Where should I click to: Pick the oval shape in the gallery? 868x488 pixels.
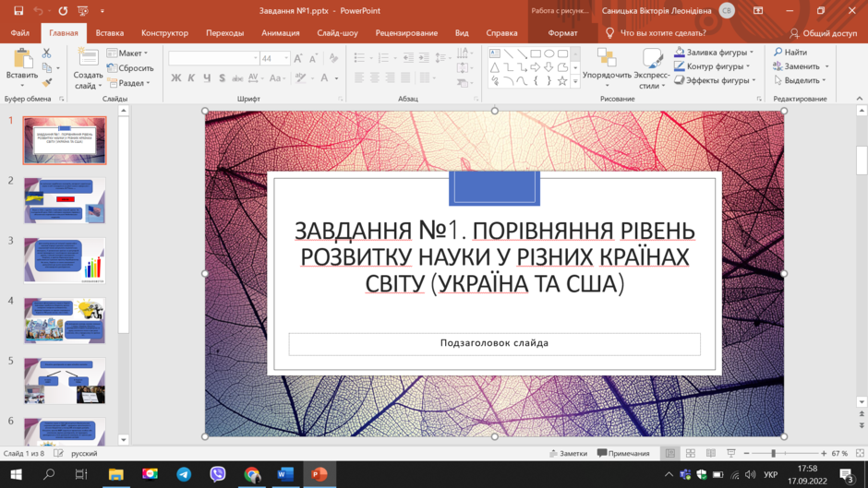pyautogui.click(x=549, y=54)
